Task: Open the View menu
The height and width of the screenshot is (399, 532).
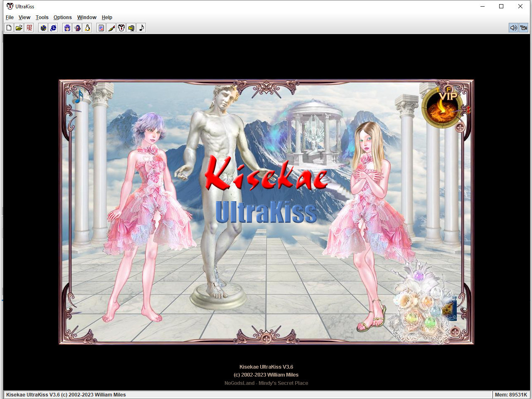Action: [x=25, y=17]
